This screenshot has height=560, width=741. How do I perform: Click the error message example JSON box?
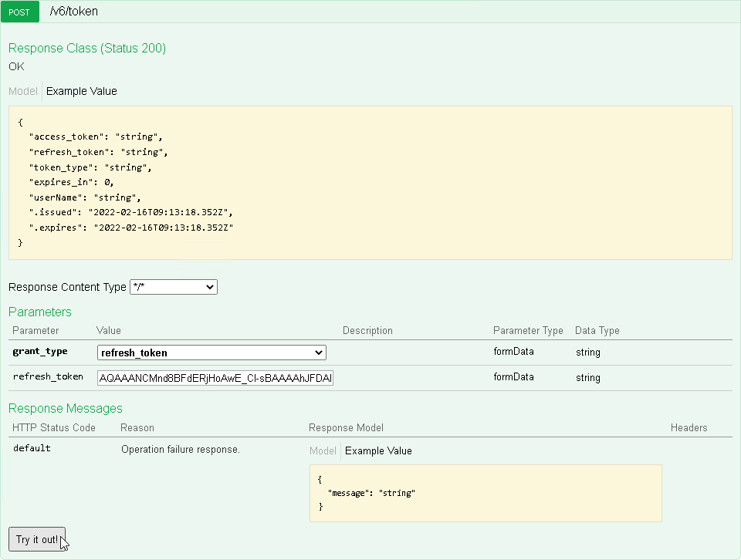point(486,493)
